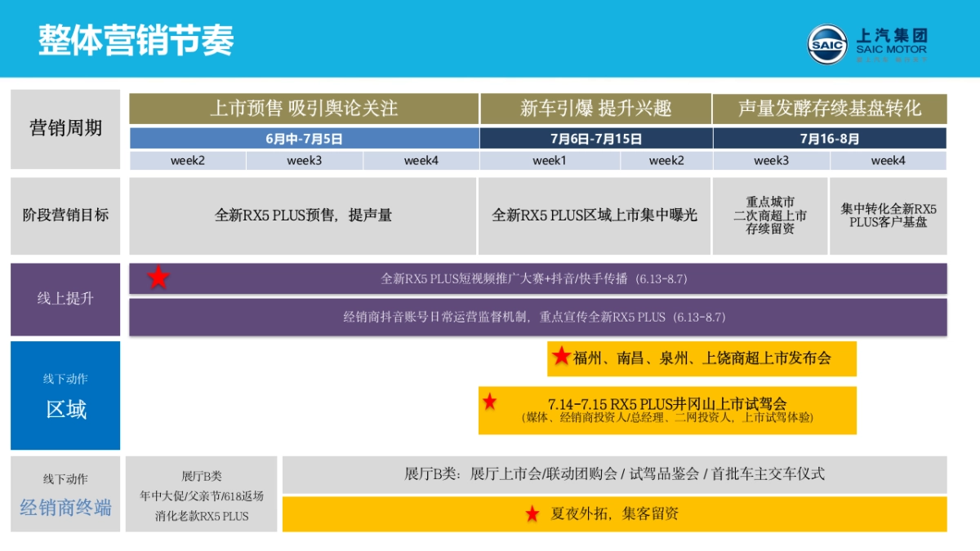
Task: Select the red star on the short video promotion bar
Action: pos(158,278)
